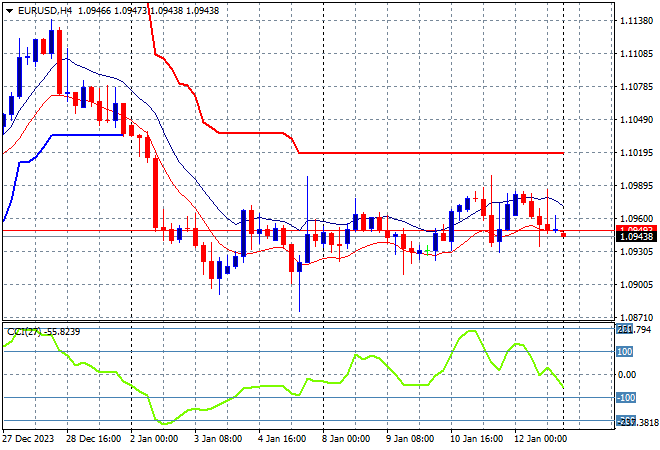Click the 12 Jan 00:00 time label

click(x=541, y=439)
